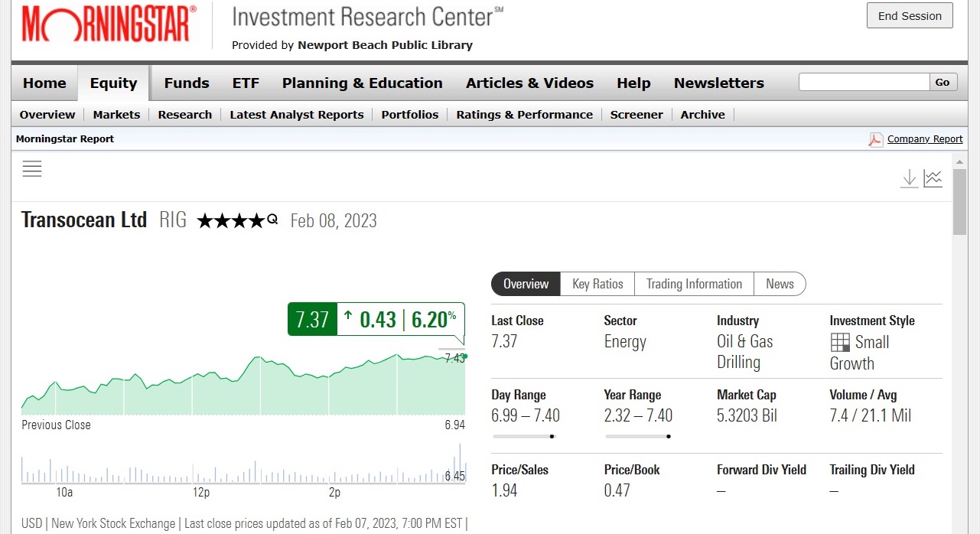Open the hamburger menu icon
The height and width of the screenshot is (534, 980).
pyautogui.click(x=32, y=169)
